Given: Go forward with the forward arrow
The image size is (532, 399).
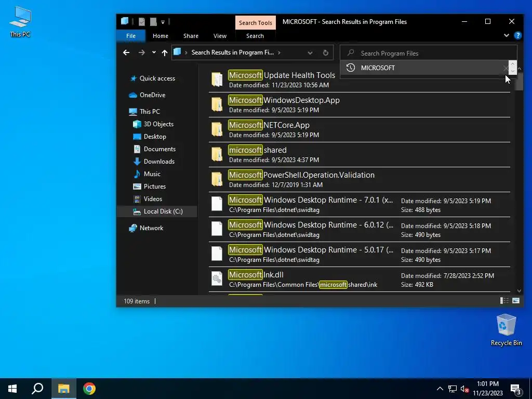Looking at the screenshot, I should pos(142,52).
